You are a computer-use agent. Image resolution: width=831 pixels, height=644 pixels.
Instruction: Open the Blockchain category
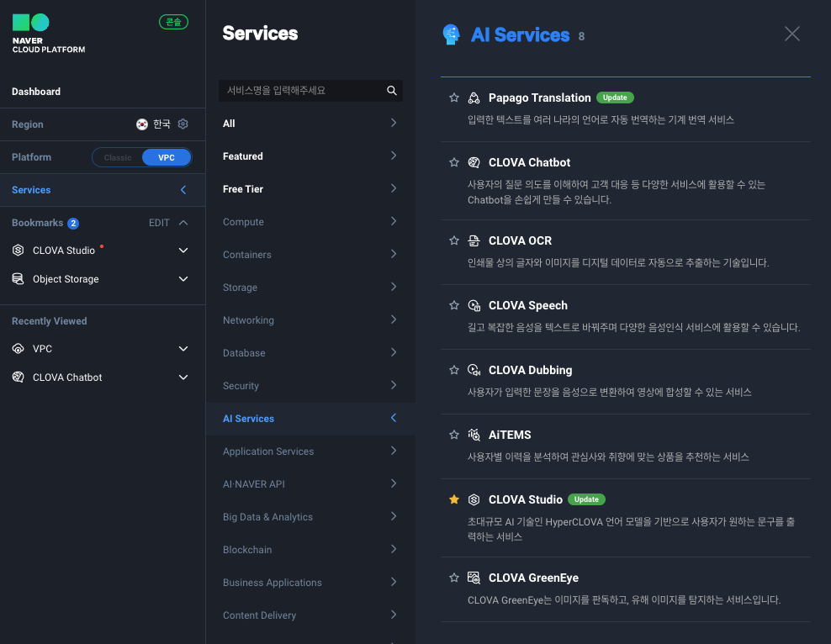(310, 550)
